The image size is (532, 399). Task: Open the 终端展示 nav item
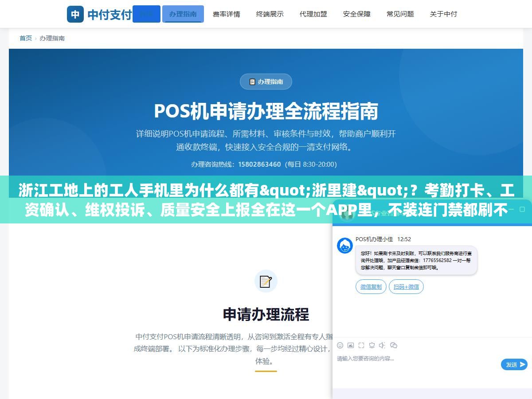pos(270,14)
